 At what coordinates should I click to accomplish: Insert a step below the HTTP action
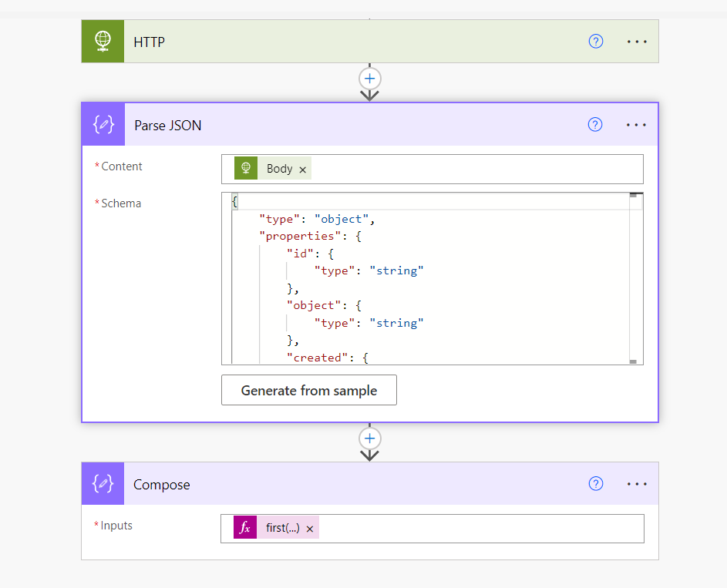click(x=370, y=79)
